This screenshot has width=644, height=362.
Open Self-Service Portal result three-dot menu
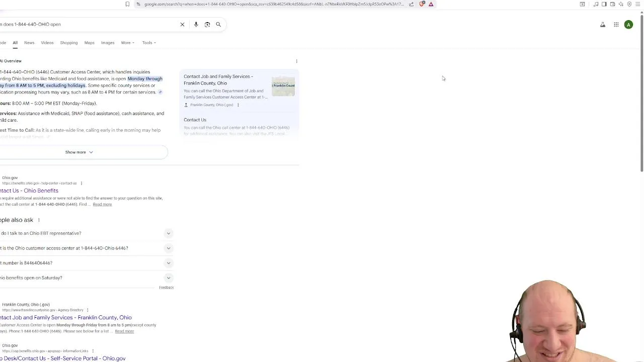point(93,350)
